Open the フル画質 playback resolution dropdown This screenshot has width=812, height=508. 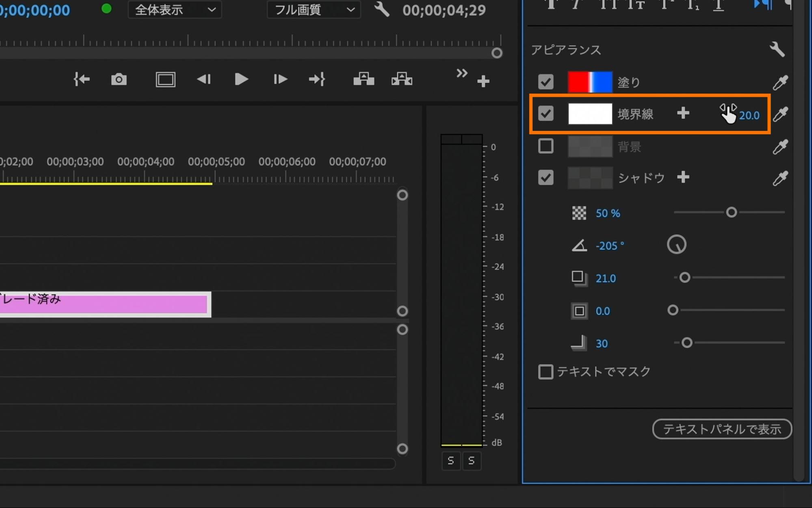[x=314, y=10]
